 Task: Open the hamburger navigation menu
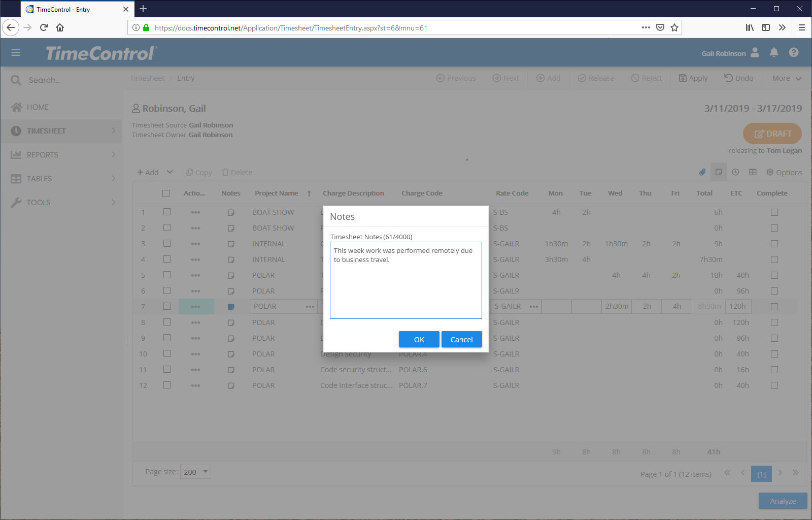16,52
